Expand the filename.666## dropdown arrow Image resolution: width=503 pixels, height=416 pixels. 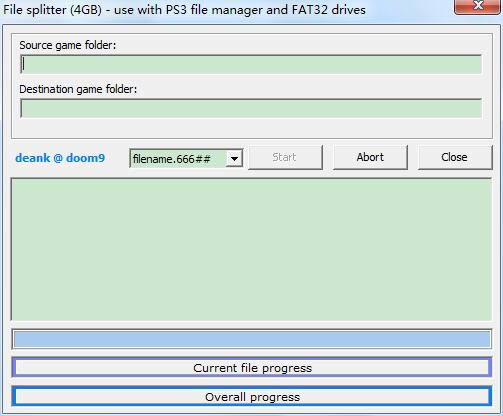click(x=234, y=159)
